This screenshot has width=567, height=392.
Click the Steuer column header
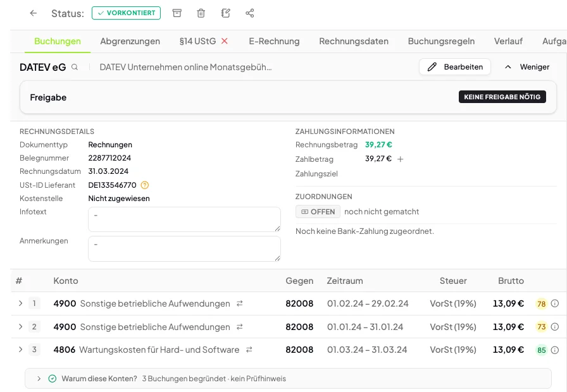pos(453,281)
